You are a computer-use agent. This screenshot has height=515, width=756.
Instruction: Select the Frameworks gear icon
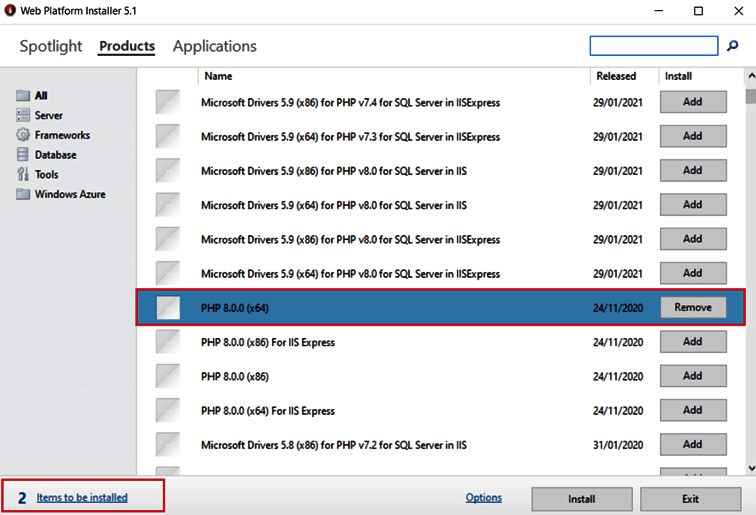(23, 135)
